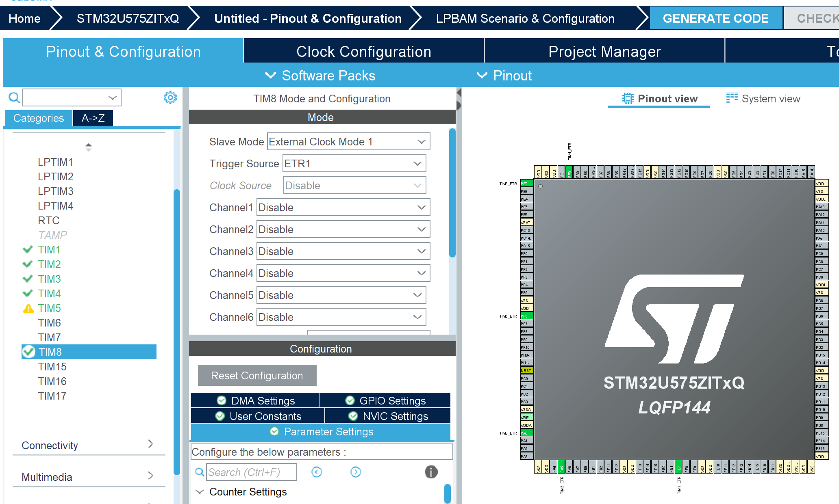Click the GENERATE CODE button
Screen dimensions: 839x504
[715, 18]
